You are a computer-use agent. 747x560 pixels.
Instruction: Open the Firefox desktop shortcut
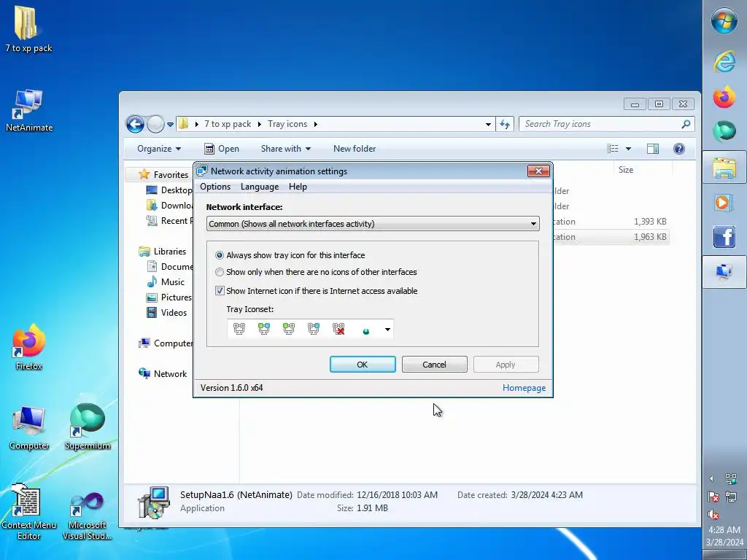pyautogui.click(x=28, y=346)
